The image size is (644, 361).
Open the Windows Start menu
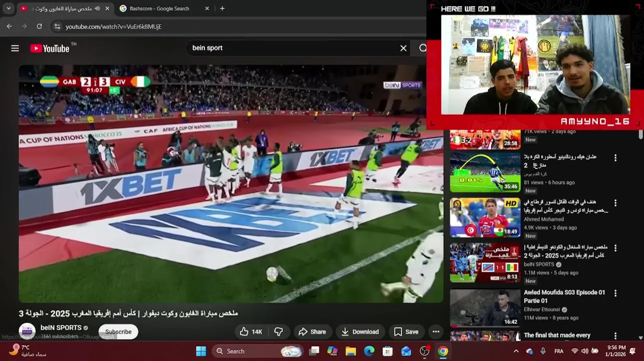click(201, 351)
